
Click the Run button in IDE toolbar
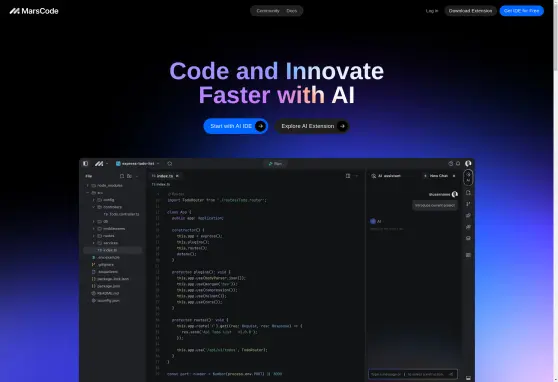point(275,164)
